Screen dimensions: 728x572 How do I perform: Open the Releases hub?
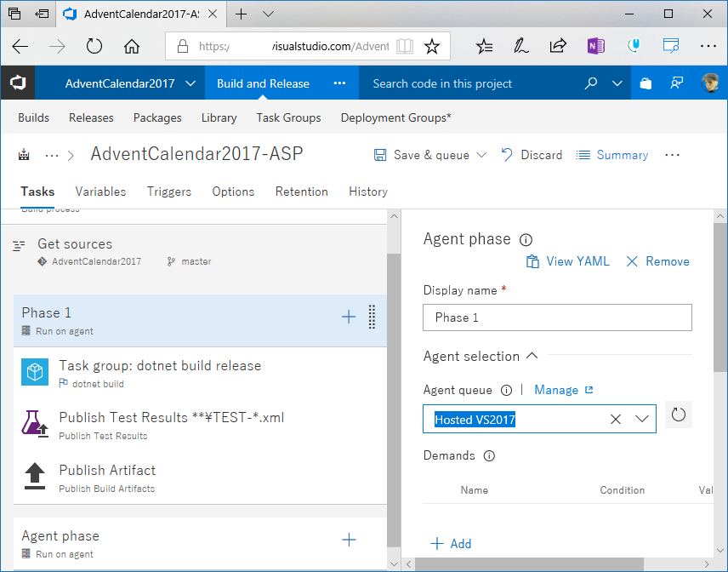click(x=91, y=118)
